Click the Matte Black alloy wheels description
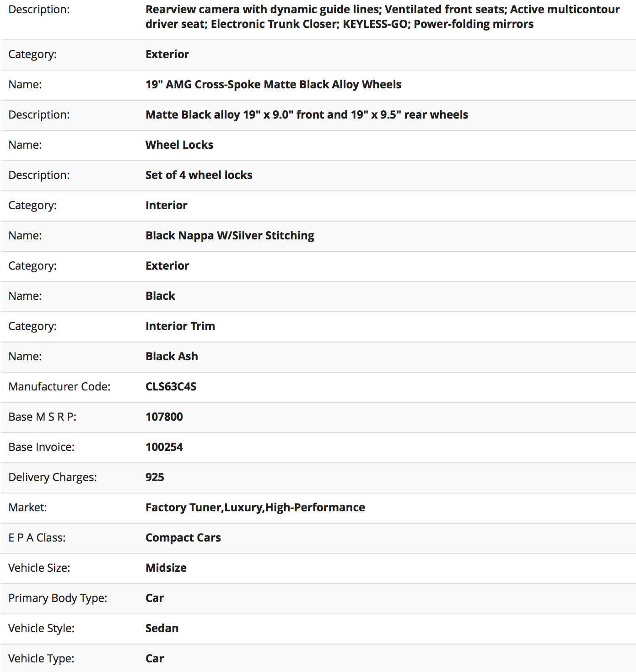Screen dimensions: 636x672 coord(307,115)
